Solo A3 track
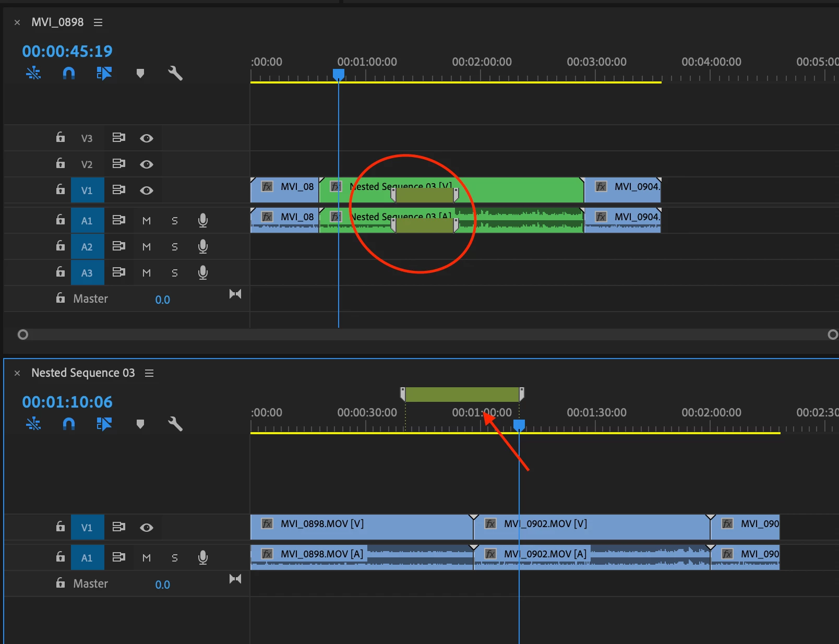 point(175,273)
